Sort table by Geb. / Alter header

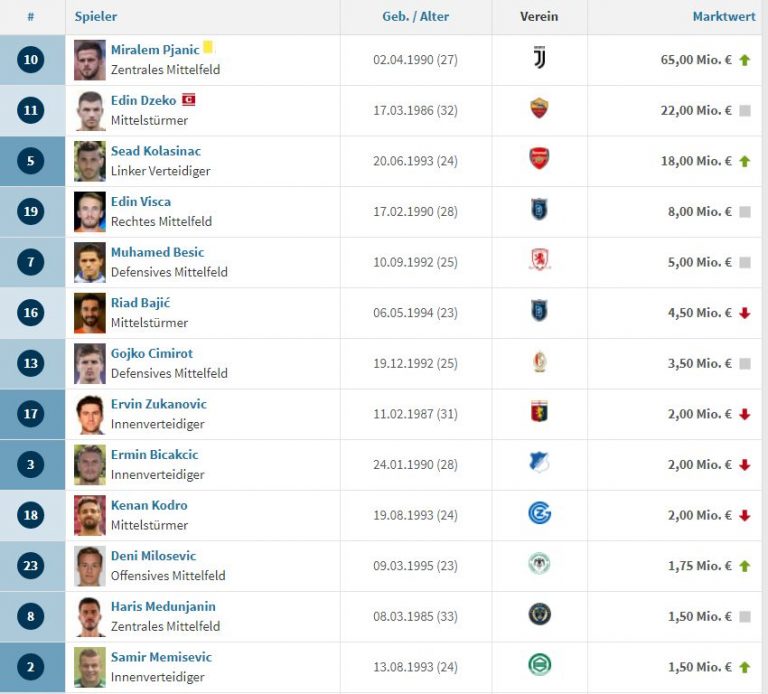click(415, 17)
